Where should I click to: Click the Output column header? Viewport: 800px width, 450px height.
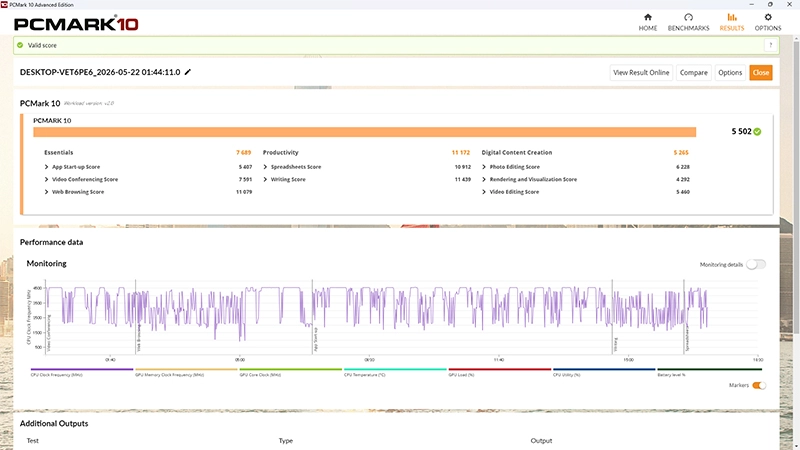point(541,441)
